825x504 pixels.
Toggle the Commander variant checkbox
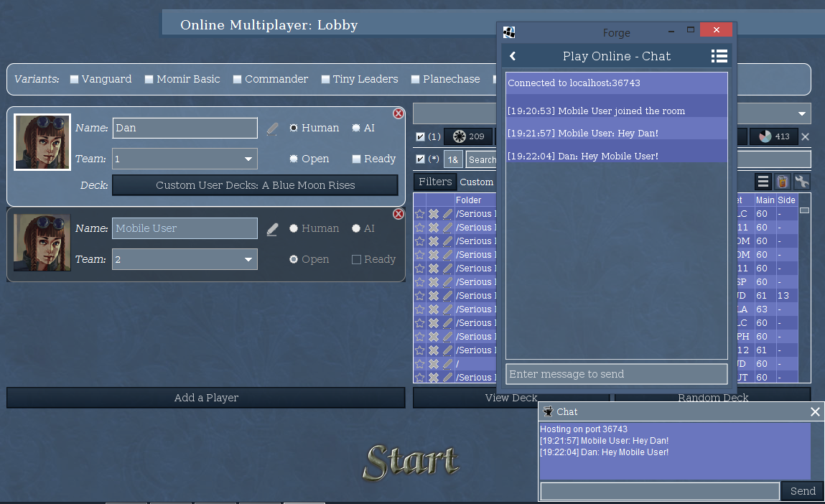pos(237,80)
